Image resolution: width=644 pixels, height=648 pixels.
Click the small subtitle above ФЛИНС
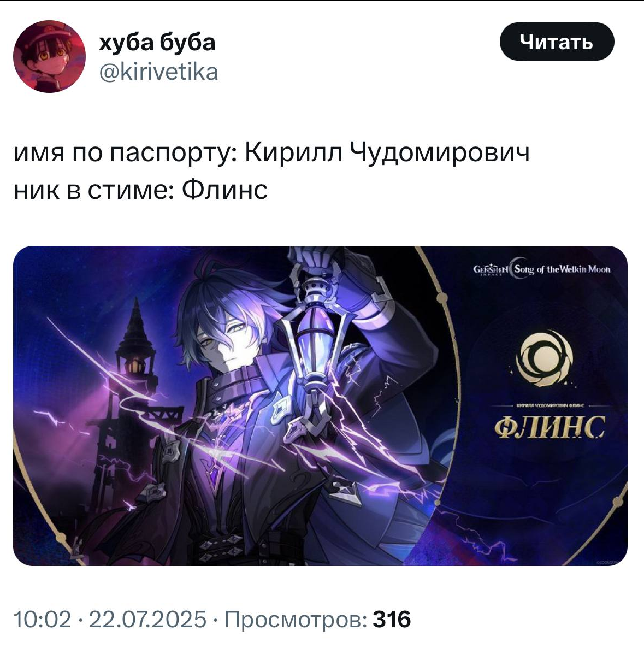550,406
